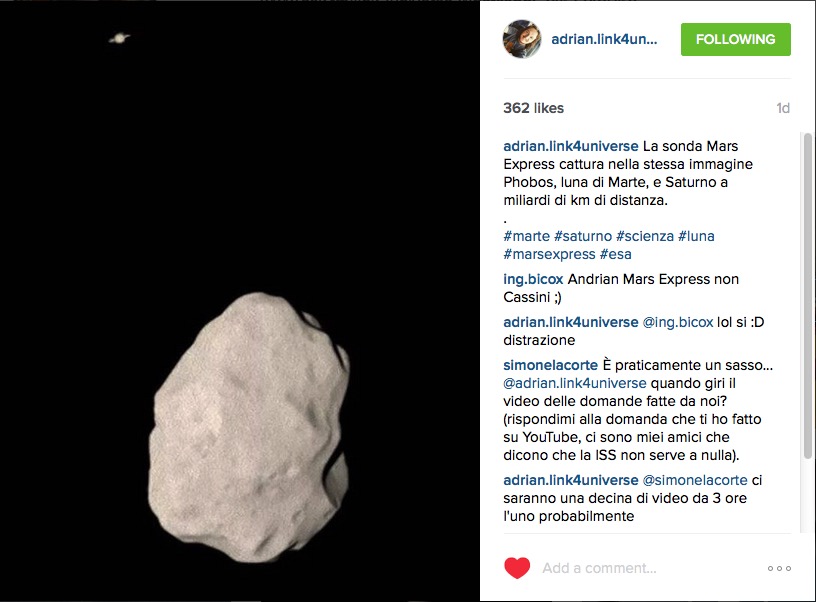Click the @ing.bicox mention link
This screenshot has height=602, width=816.
(x=678, y=322)
